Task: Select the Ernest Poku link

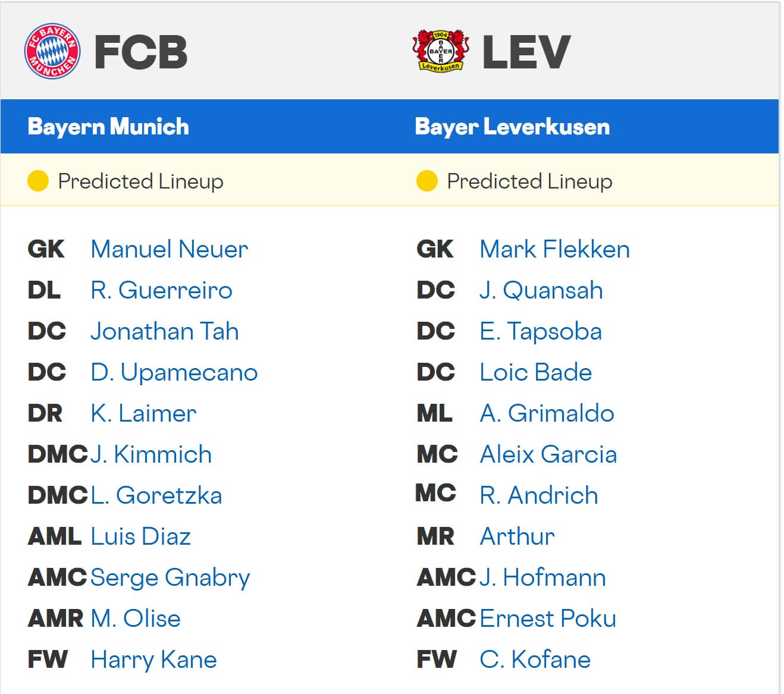Action: click(547, 618)
